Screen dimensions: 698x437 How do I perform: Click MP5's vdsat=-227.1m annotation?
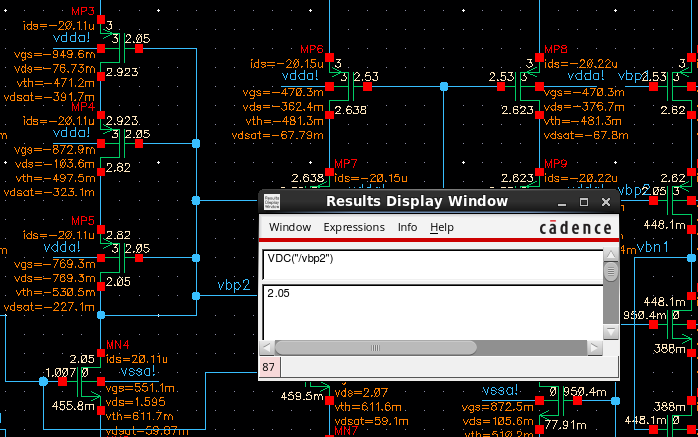[49, 307]
